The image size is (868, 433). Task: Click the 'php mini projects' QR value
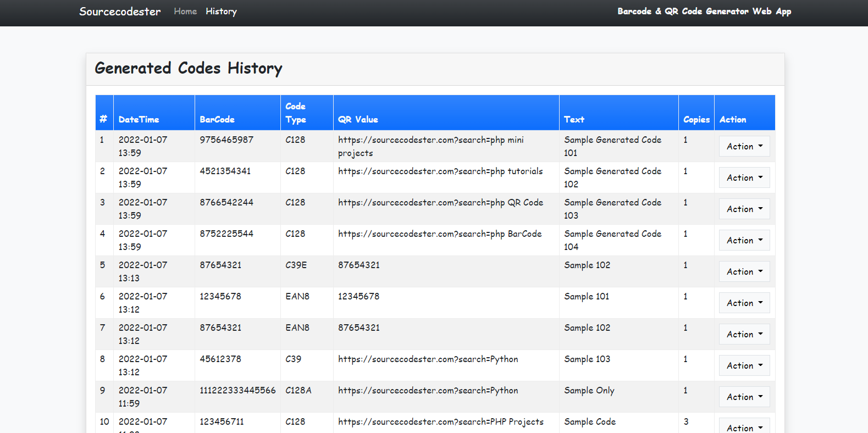point(431,147)
